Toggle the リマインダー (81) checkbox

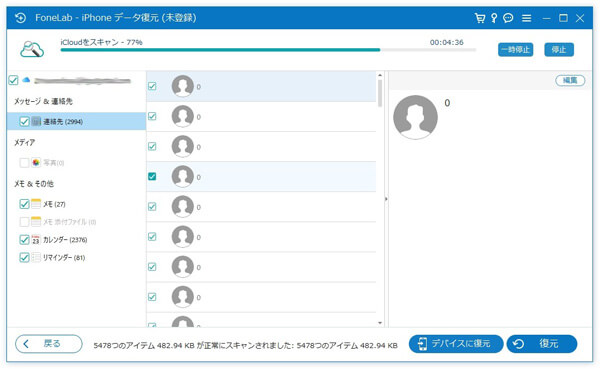[x=24, y=258]
